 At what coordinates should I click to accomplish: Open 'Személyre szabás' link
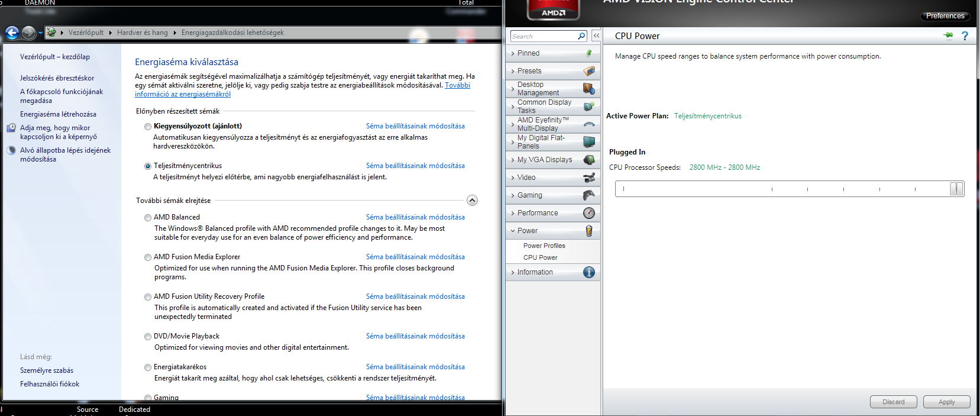47,370
